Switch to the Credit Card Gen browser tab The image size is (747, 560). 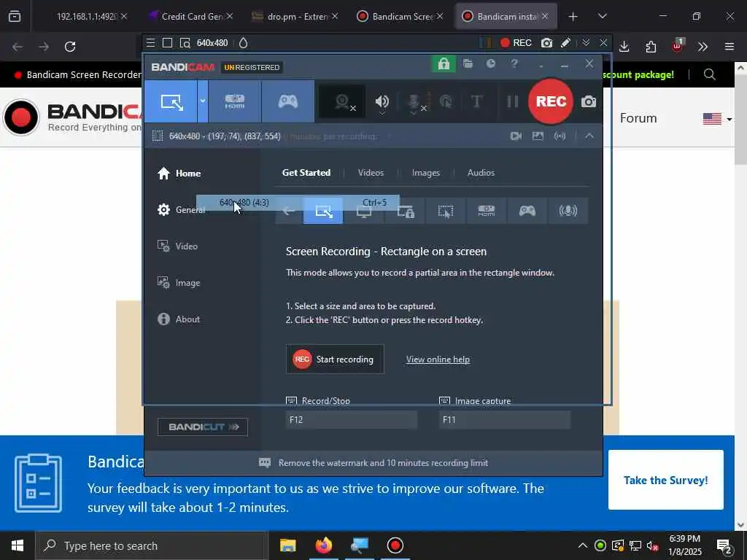pos(192,16)
